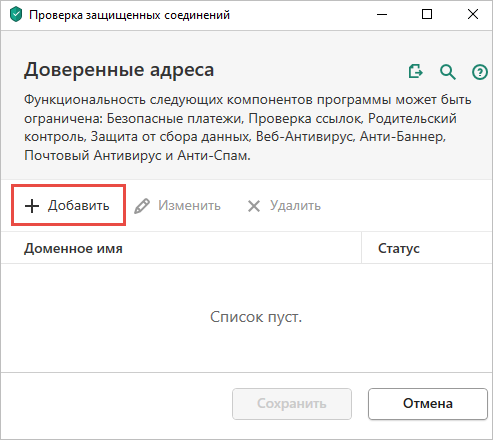
Task: Minimize the window
Action: [x=382, y=14]
